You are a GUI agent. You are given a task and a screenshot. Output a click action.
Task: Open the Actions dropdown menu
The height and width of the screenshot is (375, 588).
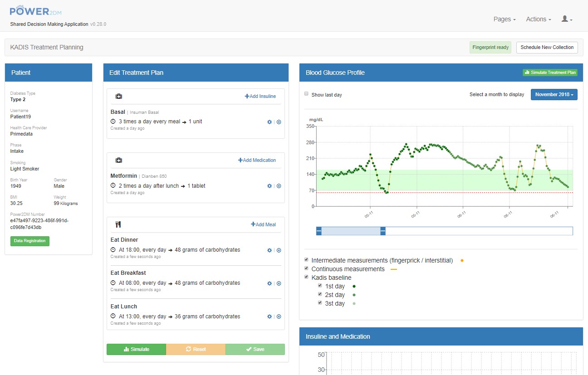(x=539, y=19)
